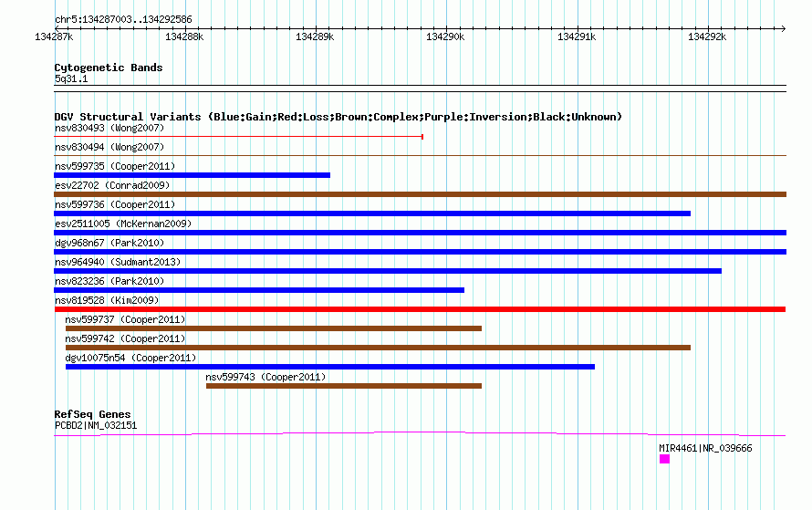Click the 134289k ruler label
812x510 pixels.
(315, 36)
